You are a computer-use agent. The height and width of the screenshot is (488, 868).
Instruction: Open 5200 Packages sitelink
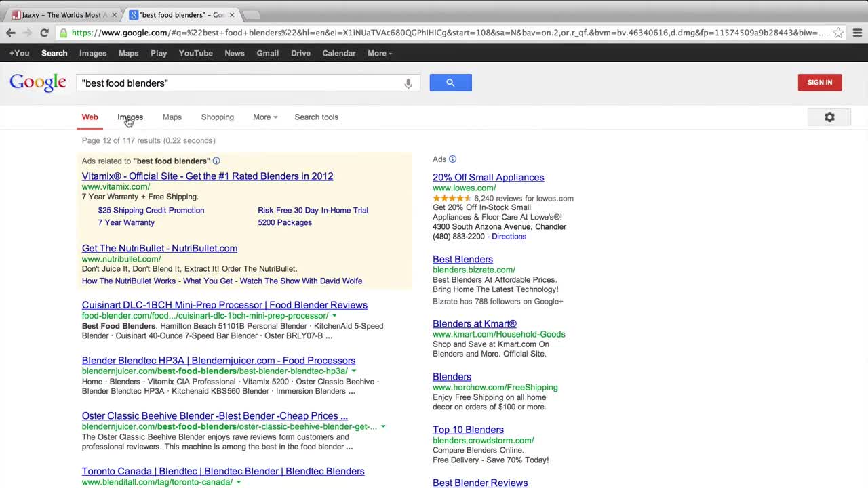[x=285, y=222]
